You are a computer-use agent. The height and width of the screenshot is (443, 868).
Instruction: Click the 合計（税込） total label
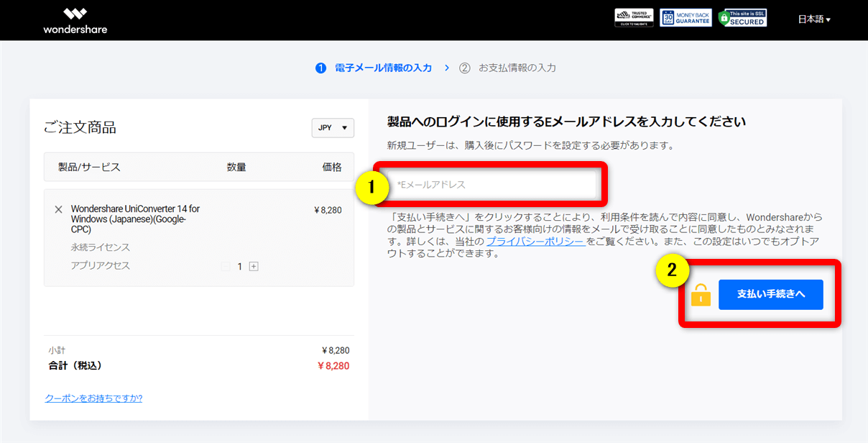[x=76, y=365]
